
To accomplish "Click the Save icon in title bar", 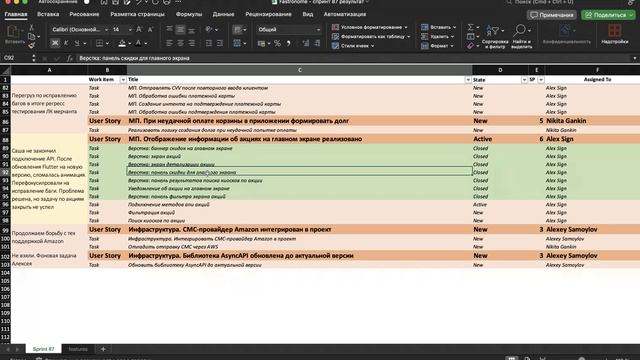I will tap(116, 2).
